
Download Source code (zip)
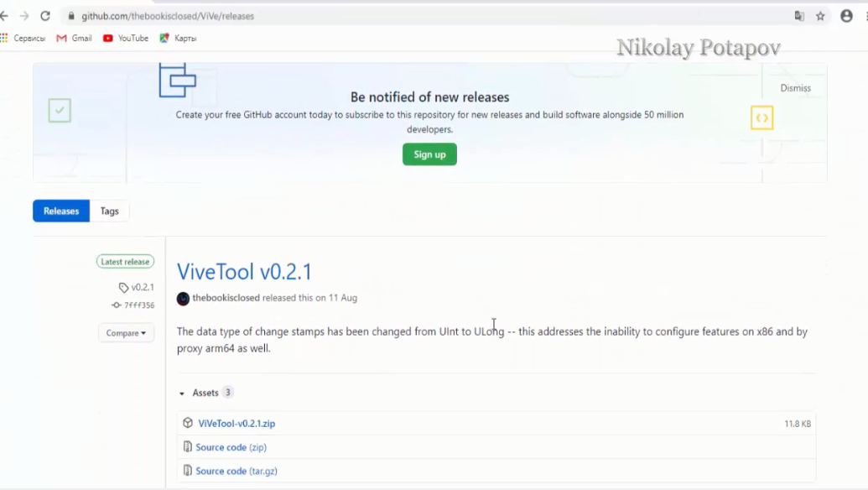click(231, 447)
